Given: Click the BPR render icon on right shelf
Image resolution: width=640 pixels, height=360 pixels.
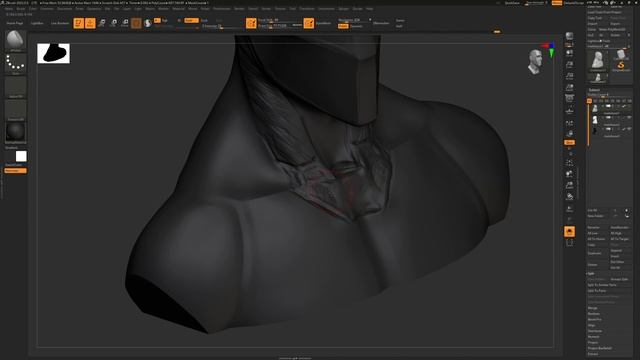Looking at the screenshot, I should (569, 36).
